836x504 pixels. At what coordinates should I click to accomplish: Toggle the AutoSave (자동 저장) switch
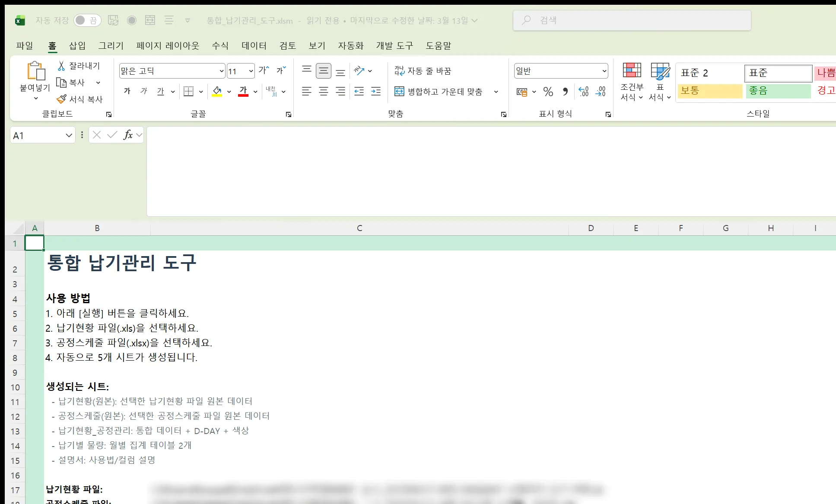tap(87, 20)
